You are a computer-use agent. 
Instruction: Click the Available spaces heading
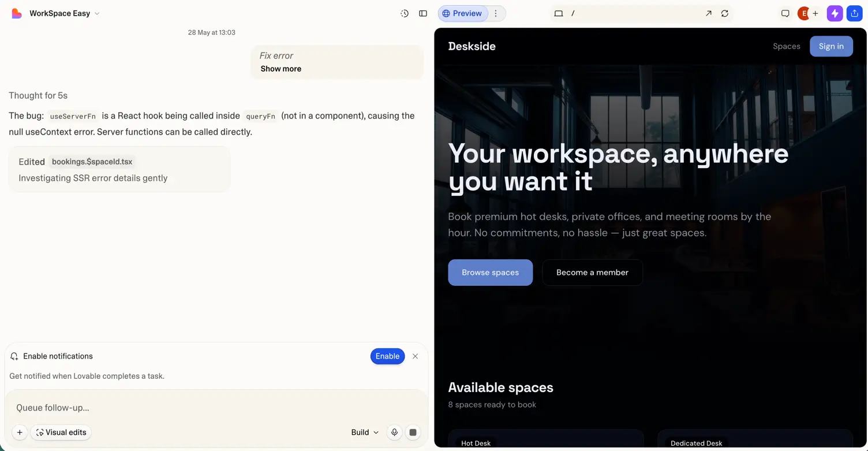500,387
